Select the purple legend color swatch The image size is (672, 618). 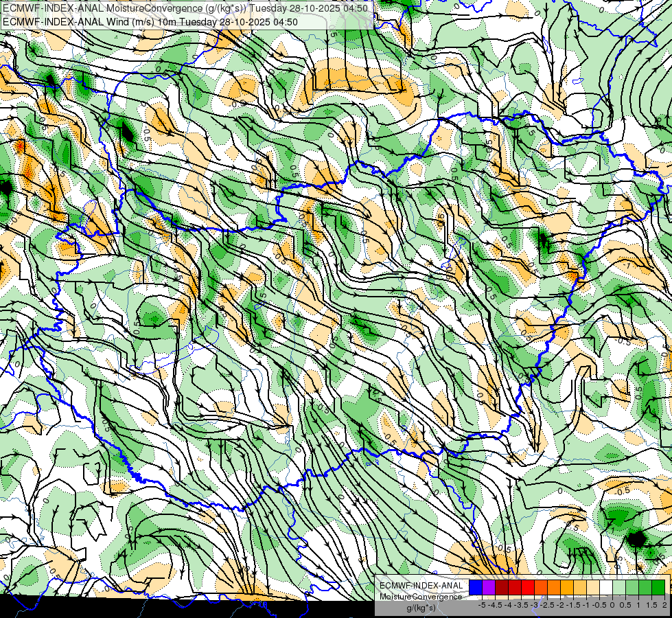489,587
